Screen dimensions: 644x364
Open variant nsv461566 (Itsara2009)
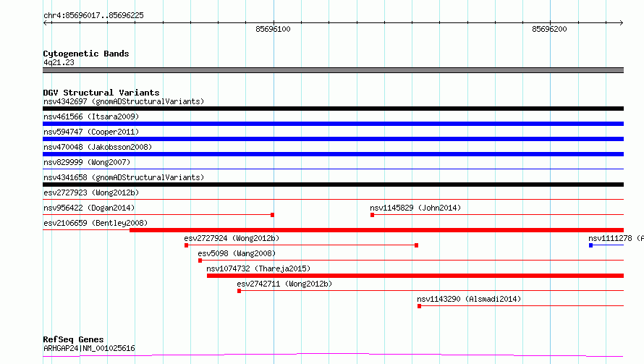[x=91, y=117]
